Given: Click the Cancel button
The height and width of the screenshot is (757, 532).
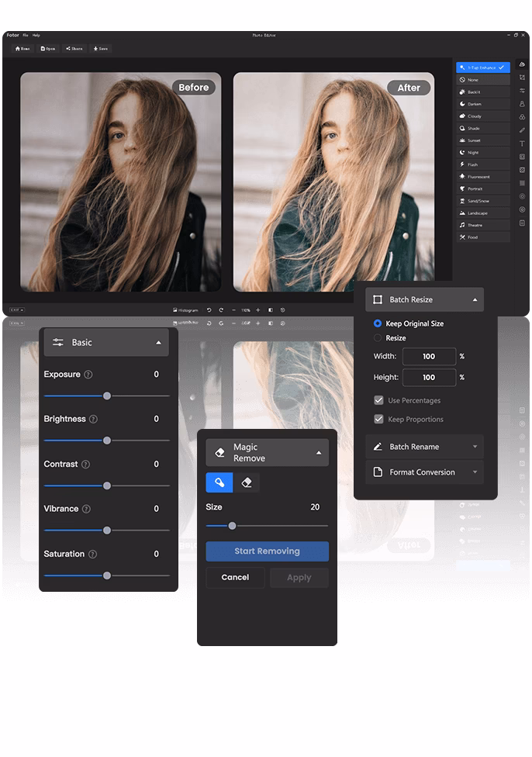Looking at the screenshot, I should click(x=235, y=577).
